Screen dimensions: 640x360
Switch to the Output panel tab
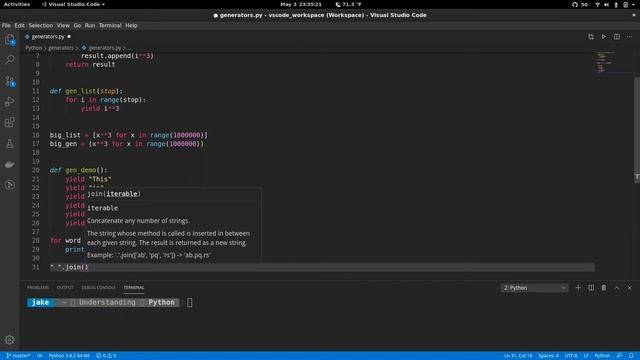pos(65,288)
